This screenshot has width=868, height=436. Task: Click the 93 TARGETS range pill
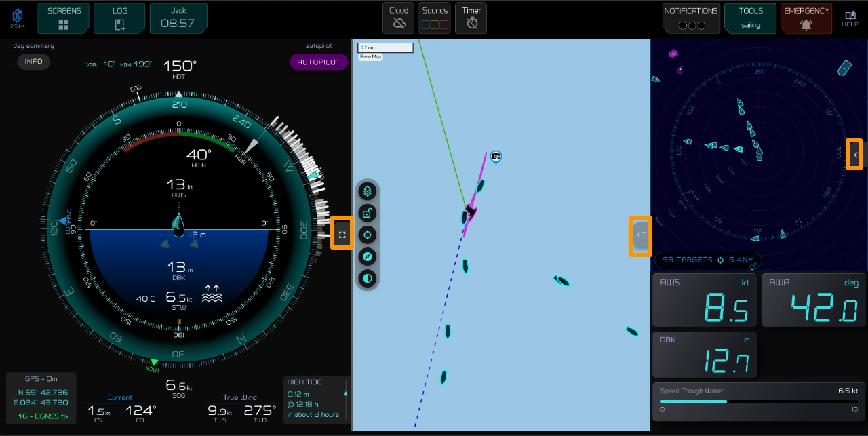[x=708, y=260]
